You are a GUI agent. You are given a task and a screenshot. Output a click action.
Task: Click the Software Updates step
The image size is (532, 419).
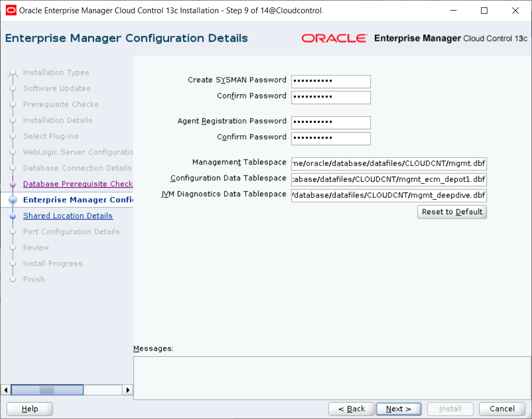pyautogui.click(x=57, y=89)
